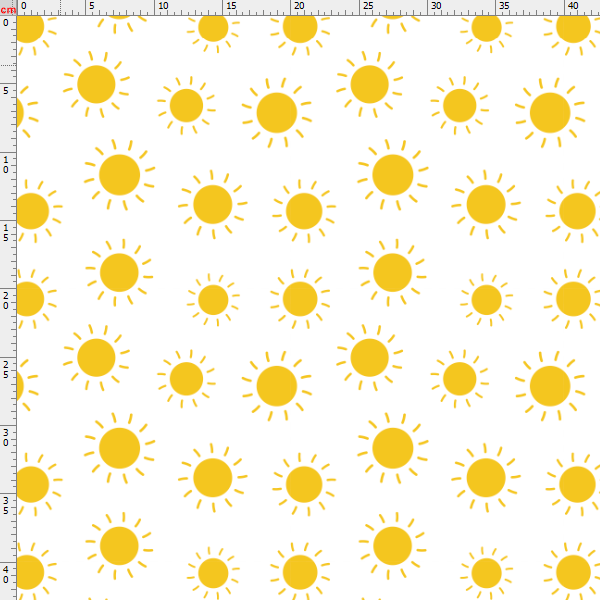Click the 15 mark on the vertical ruler
This screenshot has height=600, width=600.
6,233
